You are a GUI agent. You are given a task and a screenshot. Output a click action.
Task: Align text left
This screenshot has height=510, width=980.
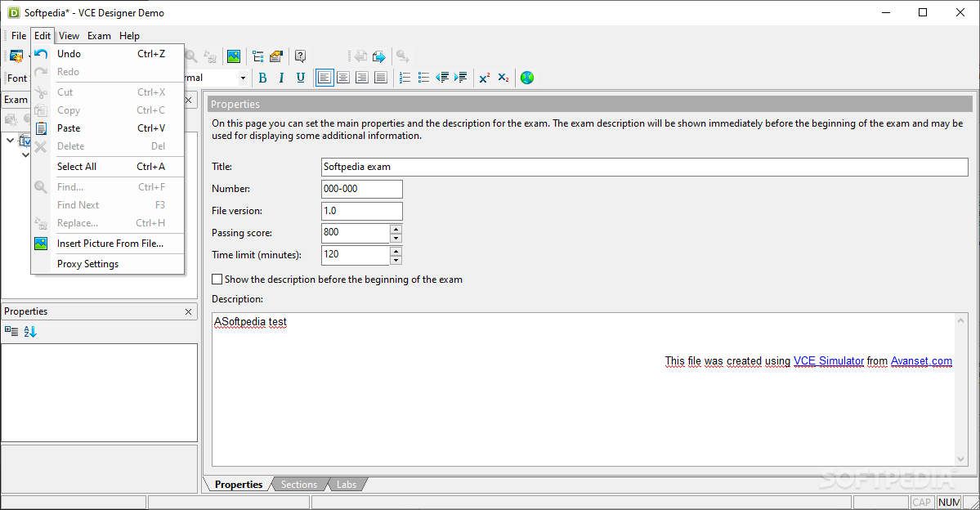pyautogui.click(x=324, y=78)
